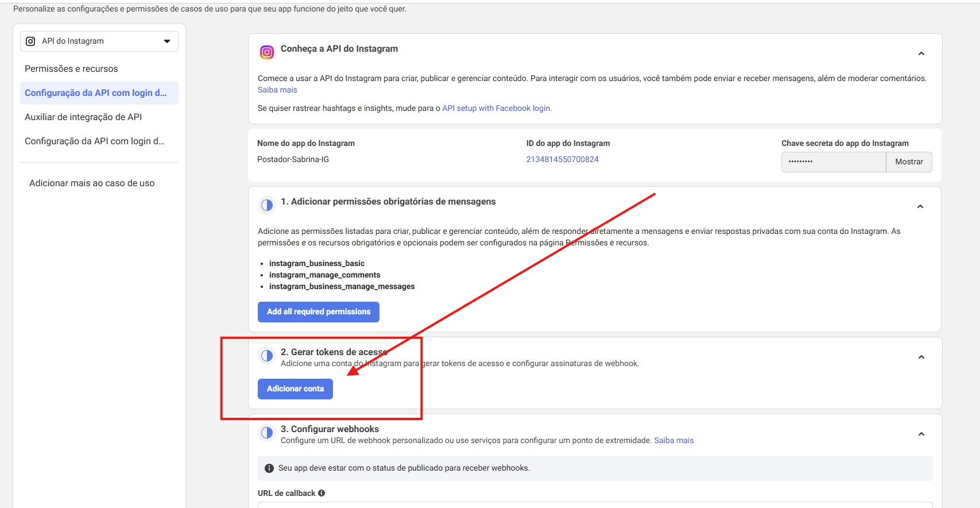Viewport: 980px width, 508px height.
Task: Click instagram_manage_comments permission text
Action: (324, 275)
